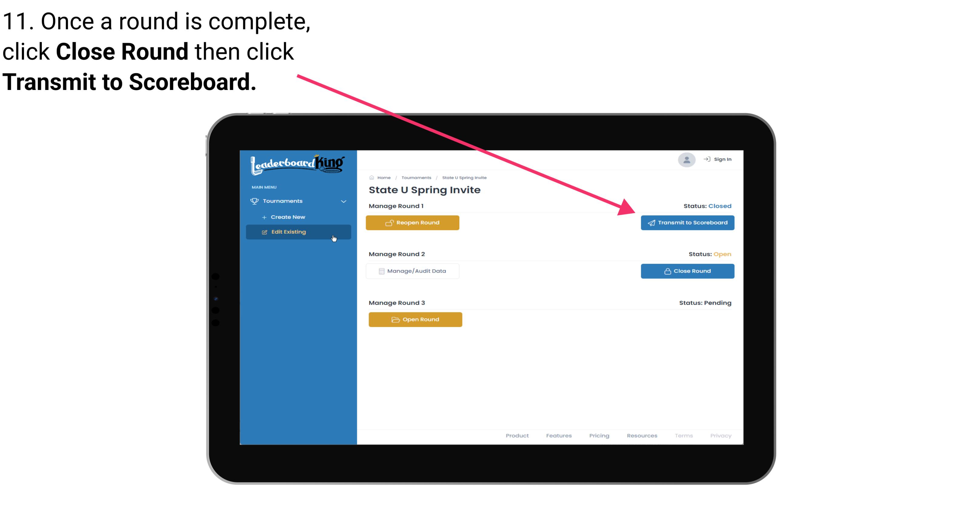
Task: Click the Reopen Round button for Round 1
Action: tap(413, 223)
